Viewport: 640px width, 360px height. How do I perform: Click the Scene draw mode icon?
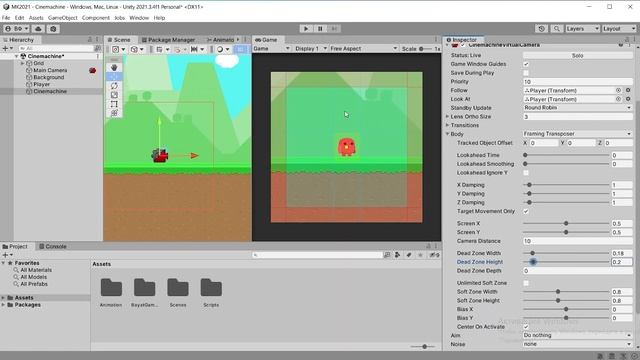(x=220, y=49)
